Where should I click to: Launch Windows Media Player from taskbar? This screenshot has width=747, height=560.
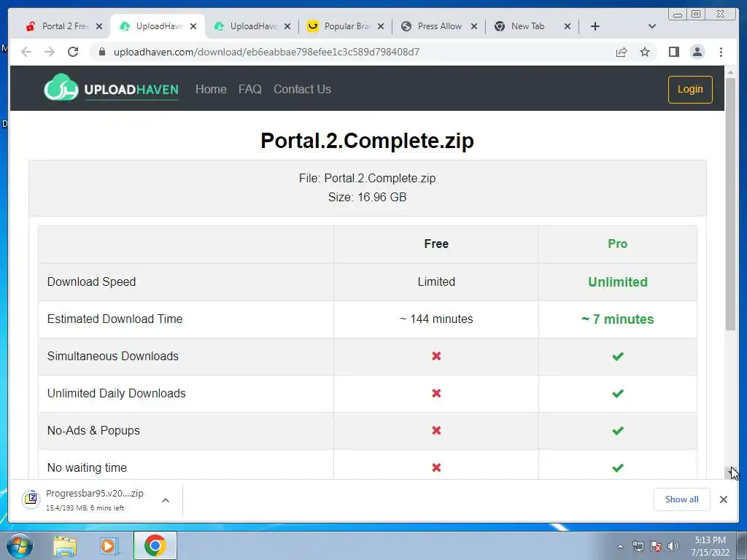pos(109,546)
